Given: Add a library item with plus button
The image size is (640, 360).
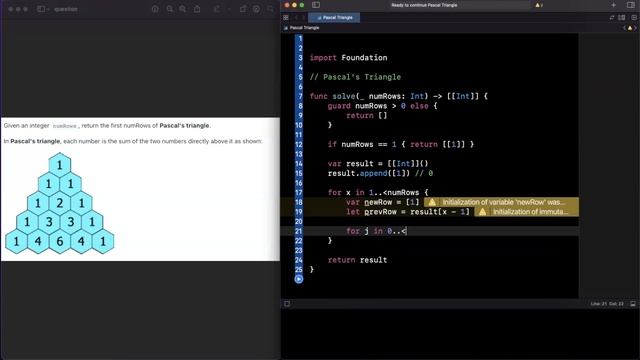Looking at the screenshot, I should click(613, 5).
